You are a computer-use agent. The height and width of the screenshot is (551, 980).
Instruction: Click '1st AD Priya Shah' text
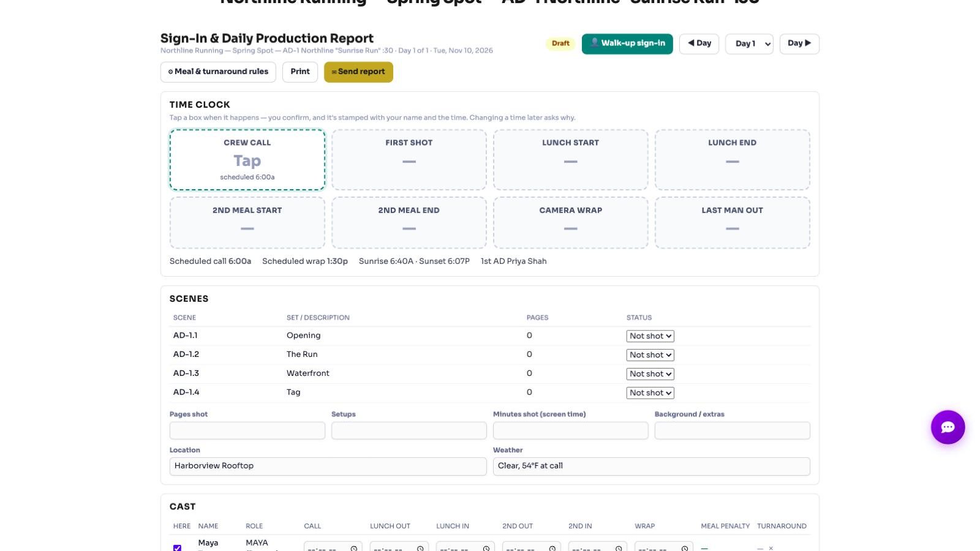click(x=514, y=261)
